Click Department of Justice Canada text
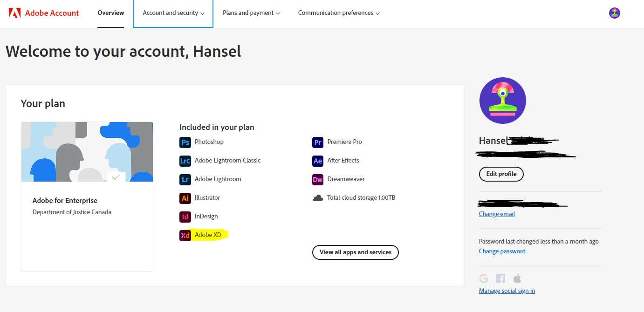 [x=72, y=212]
